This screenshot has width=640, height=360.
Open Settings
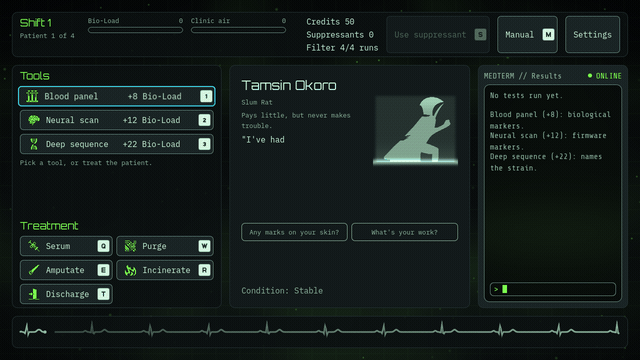coord(592,35)
